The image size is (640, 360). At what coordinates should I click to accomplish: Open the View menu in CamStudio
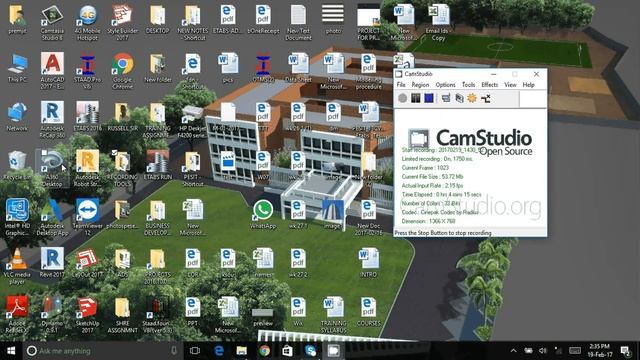coord(510,84)
